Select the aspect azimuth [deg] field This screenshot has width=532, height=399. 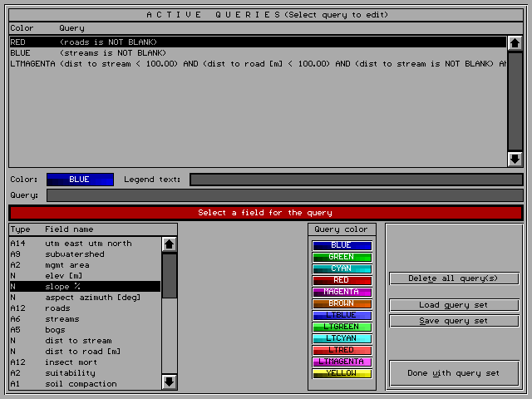point(85,298)
